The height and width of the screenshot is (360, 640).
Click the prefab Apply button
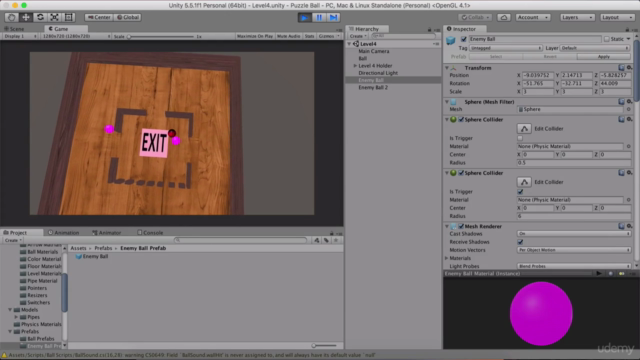[x=604, y=57]
